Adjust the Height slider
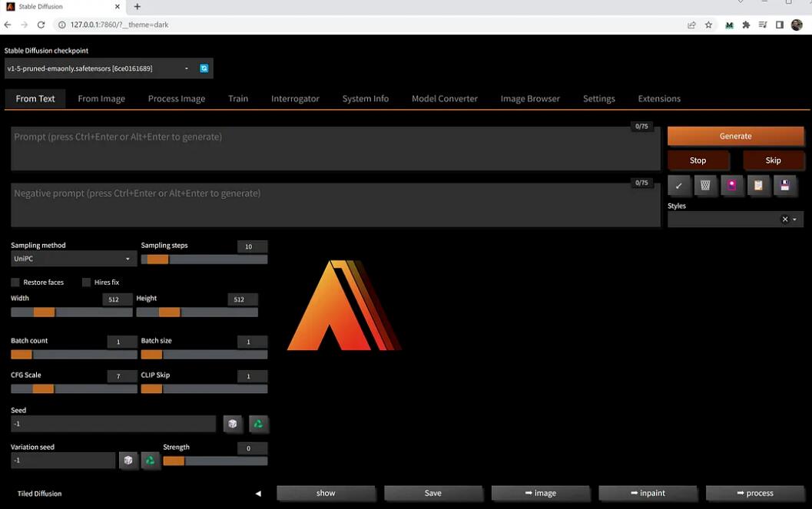Screen dimensions: 812x509 197,312
